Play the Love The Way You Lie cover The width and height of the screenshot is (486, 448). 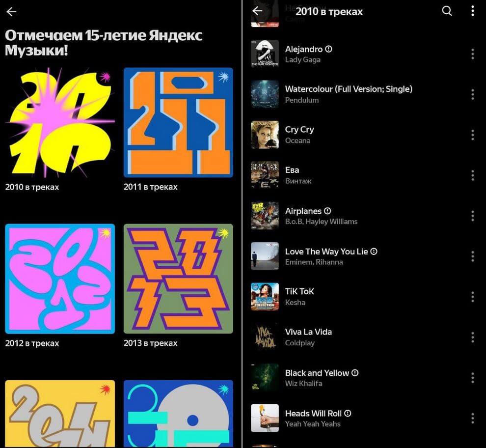tap(265, 256)
